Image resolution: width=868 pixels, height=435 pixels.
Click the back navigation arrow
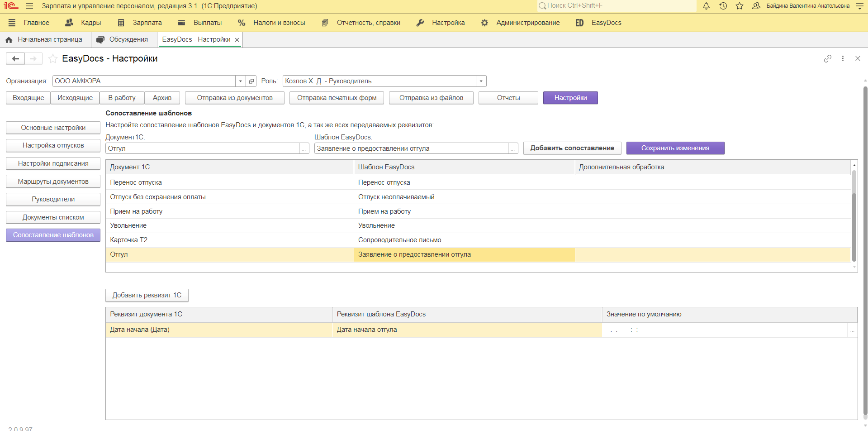click(15, 58)
